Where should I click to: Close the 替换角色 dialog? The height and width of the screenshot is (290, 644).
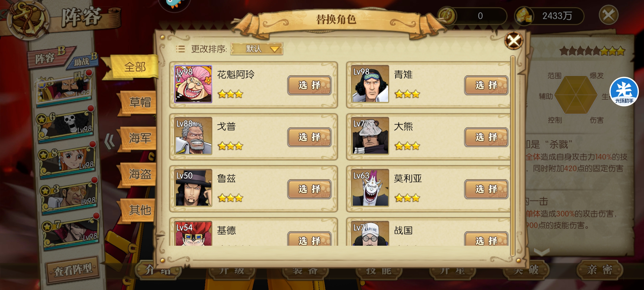(514, 41)
